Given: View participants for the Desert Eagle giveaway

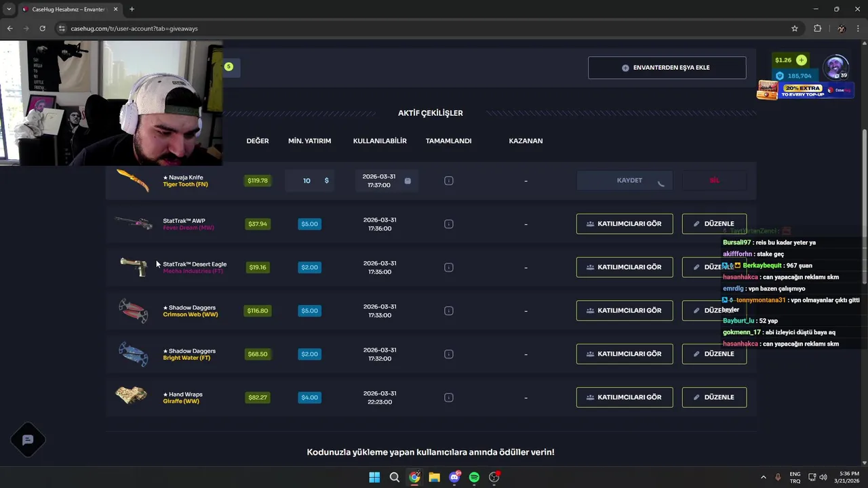Looking at the screenshot, I should tap(625, 267).
